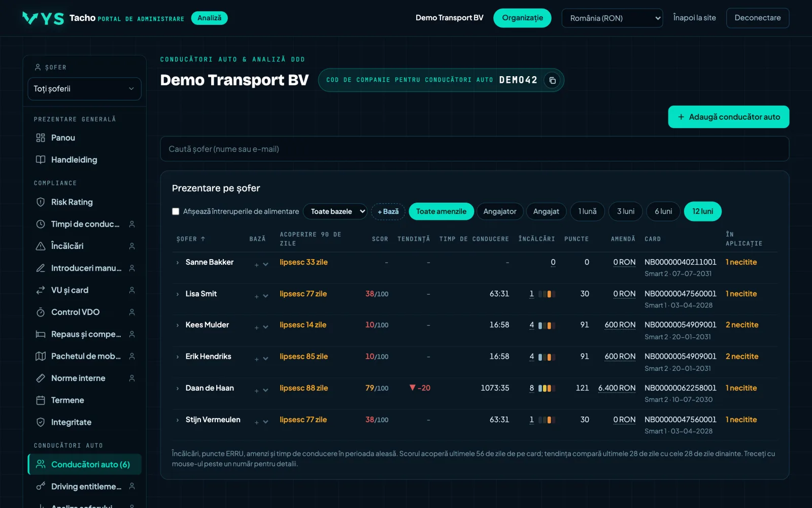812x508 pixels.
Task: Click the Driving entitlement key icon
Action: (x=41, y=487)
